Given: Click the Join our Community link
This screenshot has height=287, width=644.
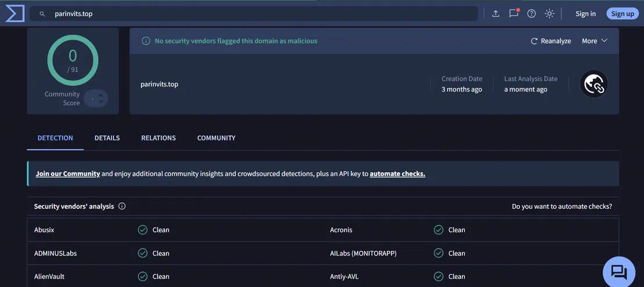Looking at the screenshot, I should [68, 174].
